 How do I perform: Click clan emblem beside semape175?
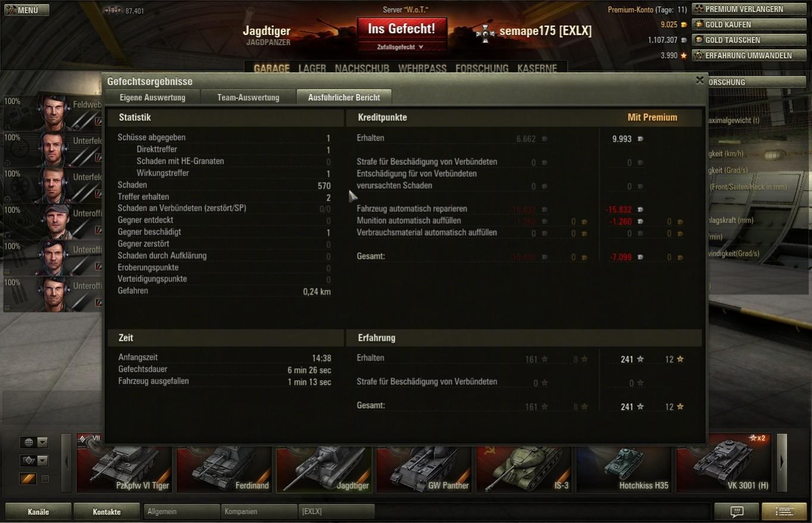485,33
